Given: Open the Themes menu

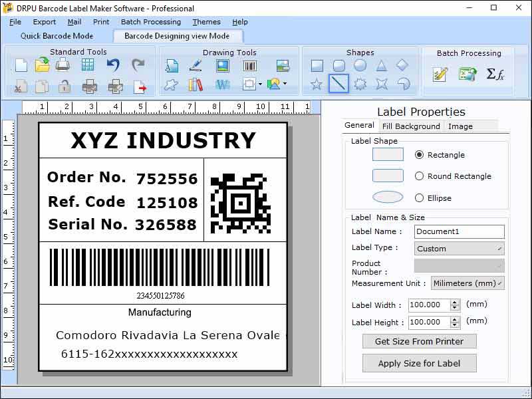Looking at the screenshot, I should pos(206,22).
